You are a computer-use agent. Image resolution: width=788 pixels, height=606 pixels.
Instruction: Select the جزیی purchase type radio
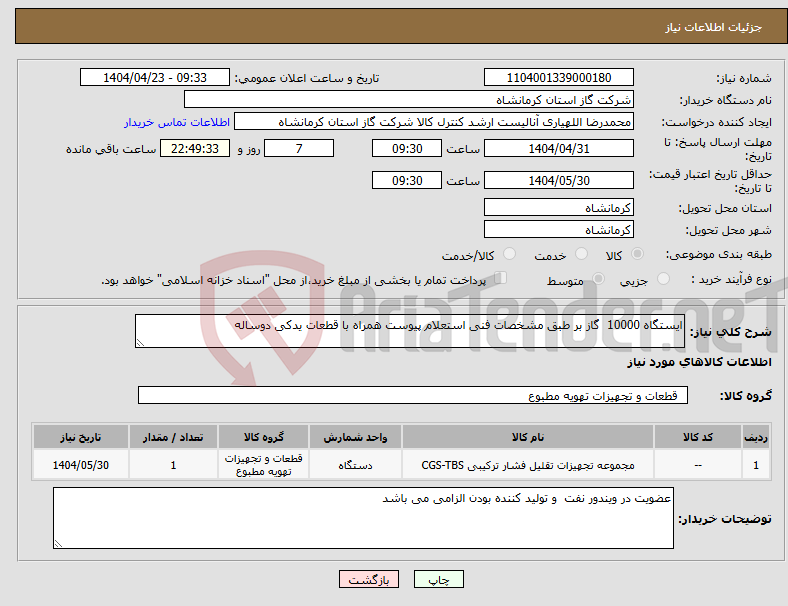663,278
